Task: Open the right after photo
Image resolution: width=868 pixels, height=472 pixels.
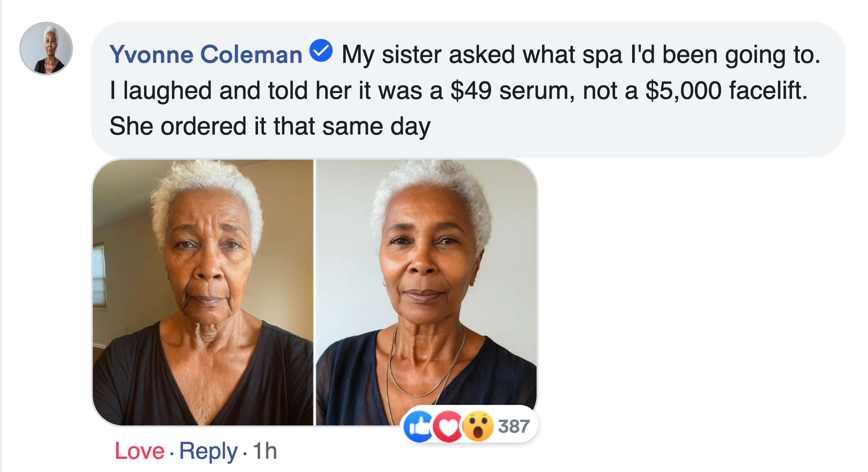Action: pos(426,257)
